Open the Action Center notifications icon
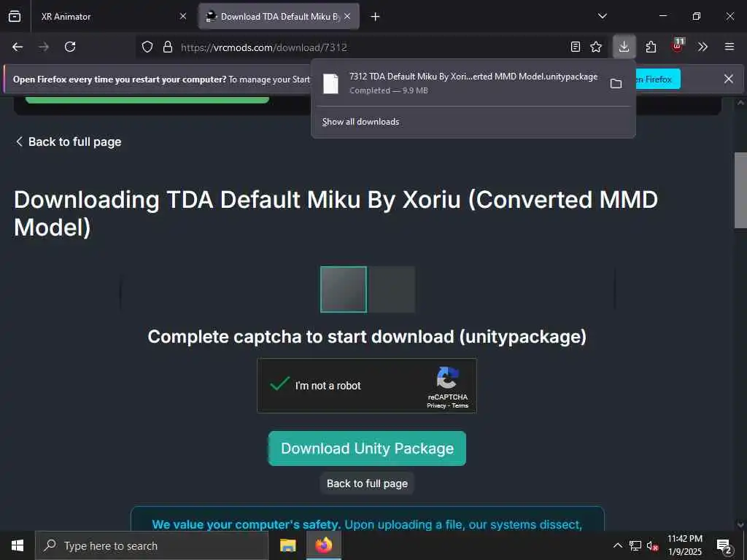 (724, 546)
